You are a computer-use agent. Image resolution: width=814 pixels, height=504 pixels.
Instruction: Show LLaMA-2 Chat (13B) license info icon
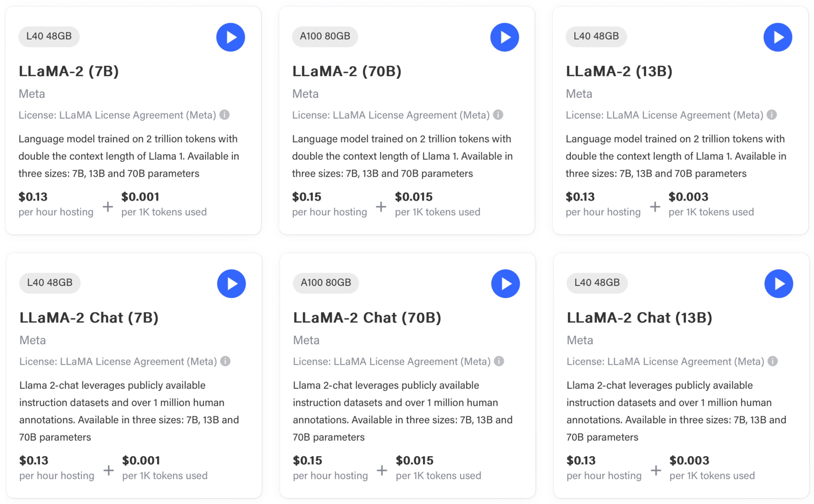(x=773, y=361)
